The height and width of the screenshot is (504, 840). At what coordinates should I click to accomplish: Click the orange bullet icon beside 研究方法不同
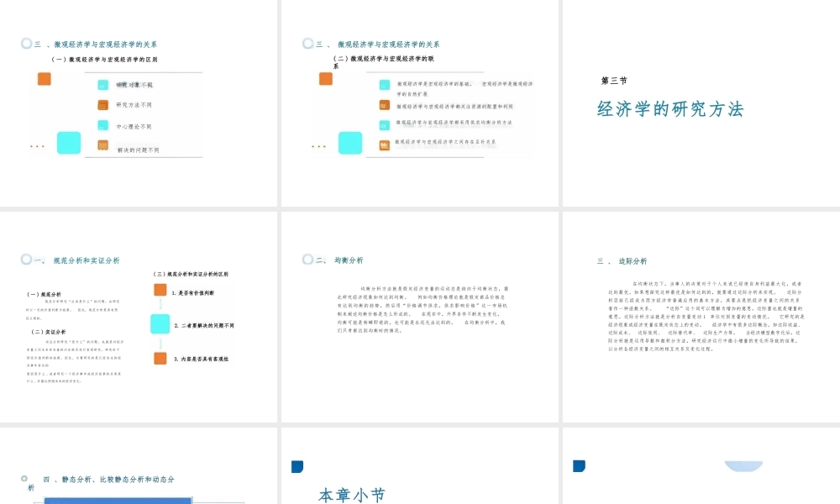[102, 105]
